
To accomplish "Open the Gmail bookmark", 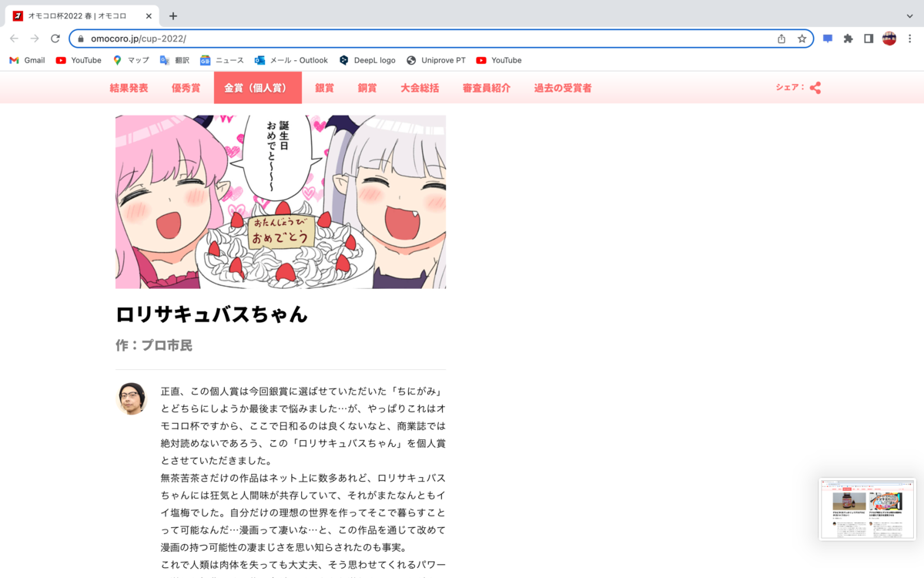I will pyautogui.click(x=27, y=60).
